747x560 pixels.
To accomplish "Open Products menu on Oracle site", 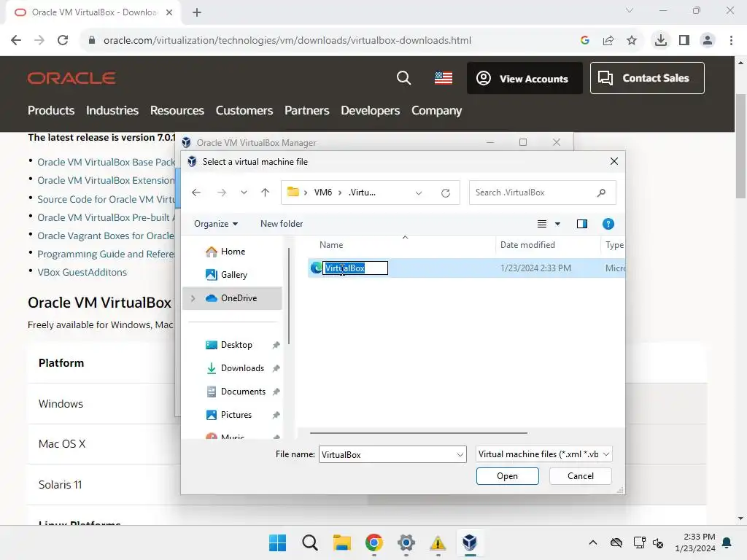I will click(x=51, y=111).
